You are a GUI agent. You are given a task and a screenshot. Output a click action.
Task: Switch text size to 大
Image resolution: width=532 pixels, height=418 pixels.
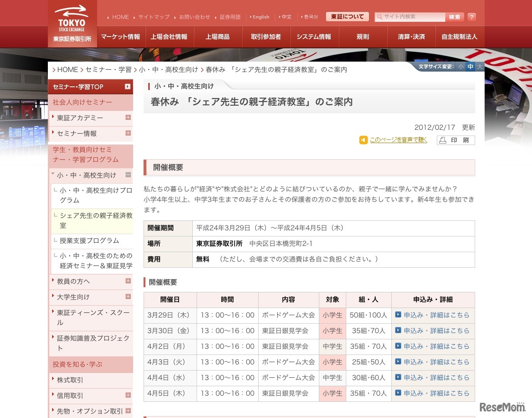click(x=479, y=67)
